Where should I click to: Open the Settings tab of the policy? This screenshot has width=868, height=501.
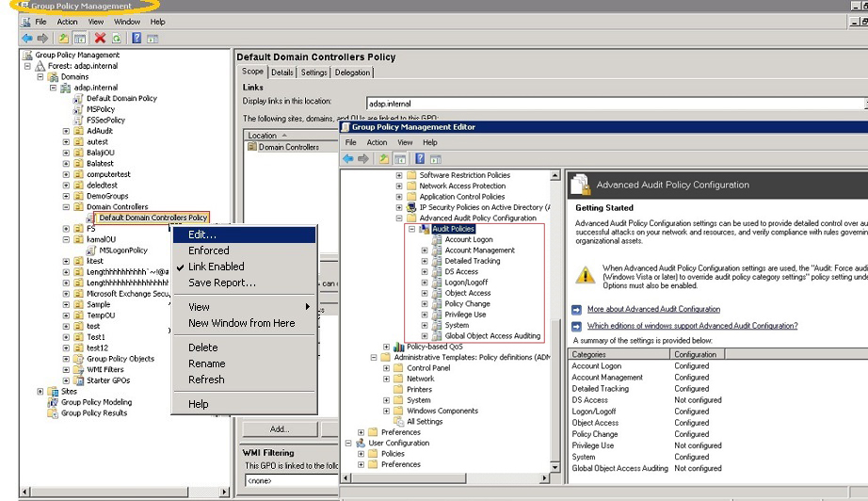(313, 73)
